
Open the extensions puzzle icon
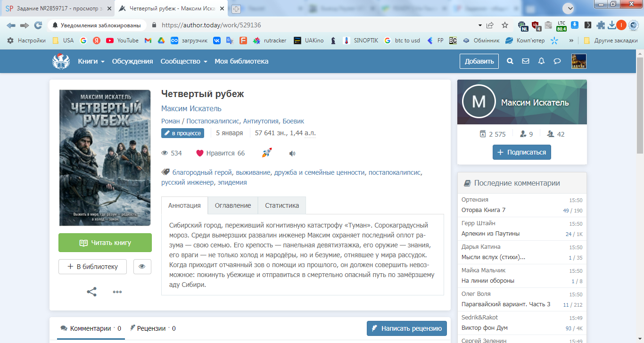pyautogui.click(x=601, y=25)
